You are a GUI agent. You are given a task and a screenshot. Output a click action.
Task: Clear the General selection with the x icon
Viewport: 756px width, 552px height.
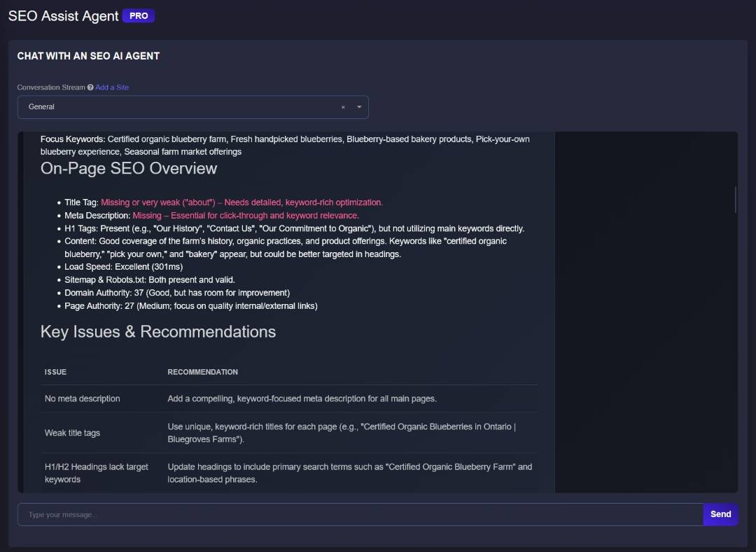click(x=343, y=107)
